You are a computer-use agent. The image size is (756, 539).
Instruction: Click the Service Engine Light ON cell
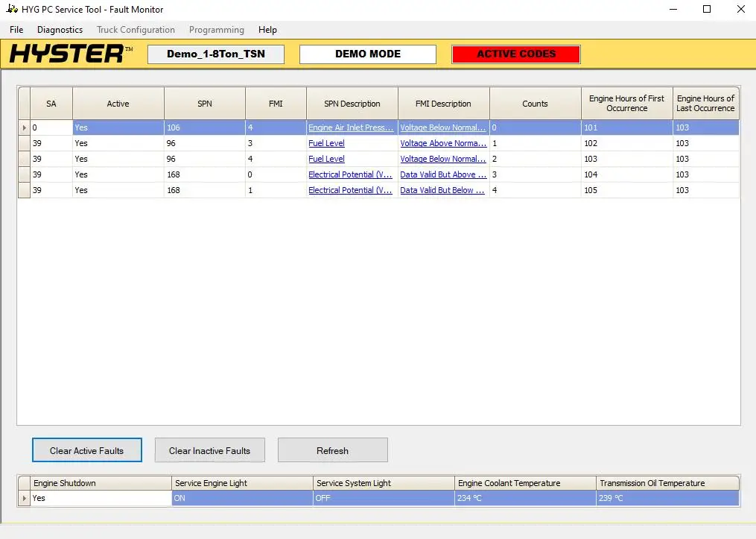(x=242, y=498)
